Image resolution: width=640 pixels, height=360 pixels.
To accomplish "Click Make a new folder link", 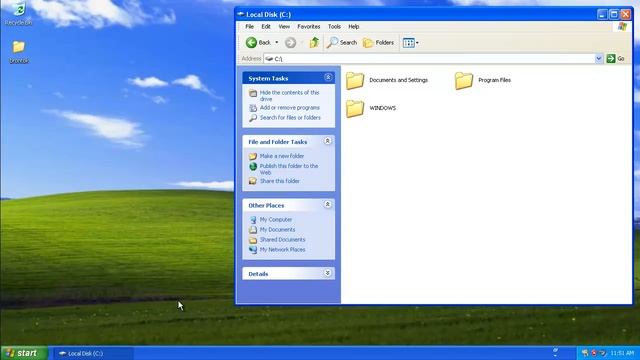I will coord(282,156).
